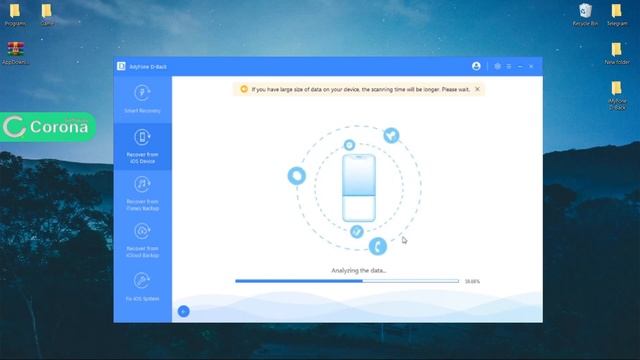Open the Fix iOS System option
The image size is (640, 360).
click(x=142, y=287)
